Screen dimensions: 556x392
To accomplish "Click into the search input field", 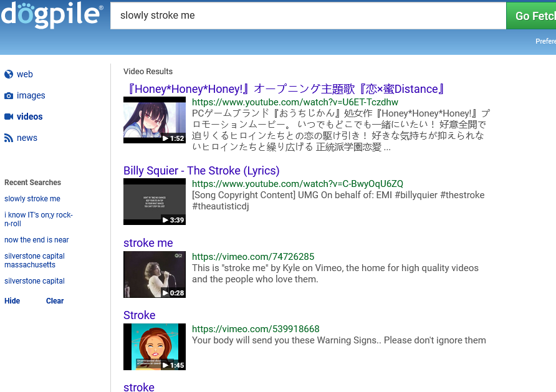I will 308,16.
